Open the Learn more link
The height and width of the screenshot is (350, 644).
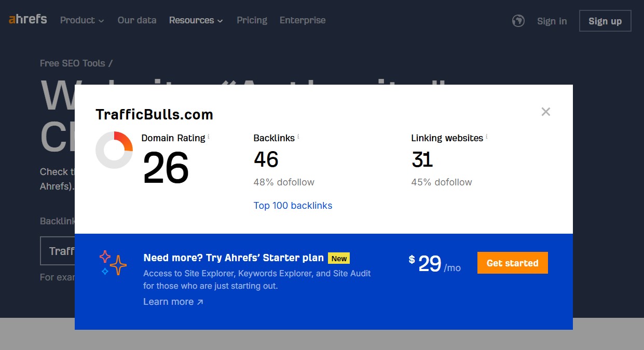pos(173,302)
